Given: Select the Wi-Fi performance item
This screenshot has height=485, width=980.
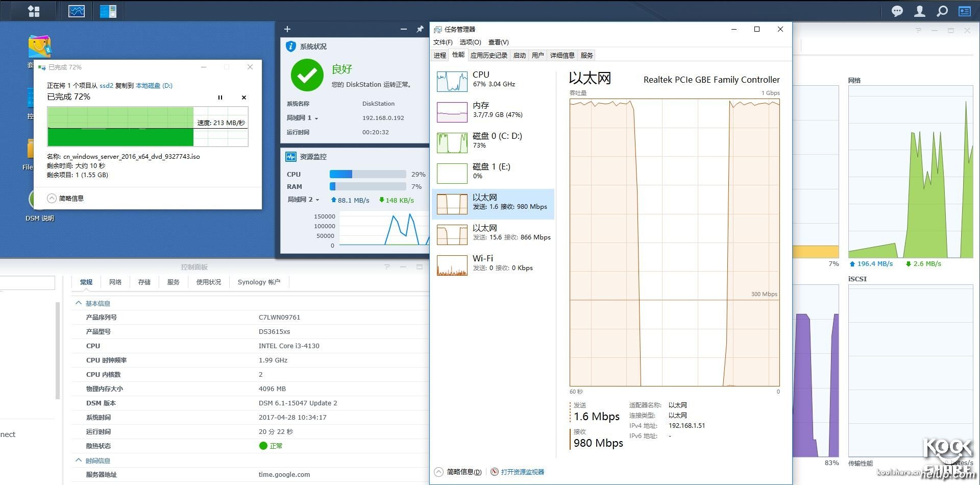Looking at the screenshot, I should (493, 265).
